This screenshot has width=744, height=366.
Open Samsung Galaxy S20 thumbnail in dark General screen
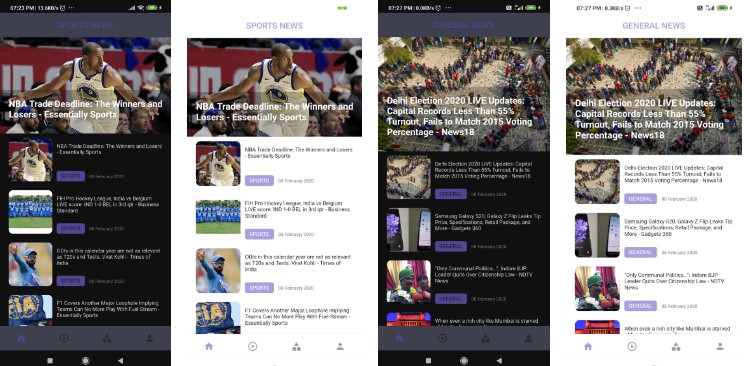click(x=409, y=230)
